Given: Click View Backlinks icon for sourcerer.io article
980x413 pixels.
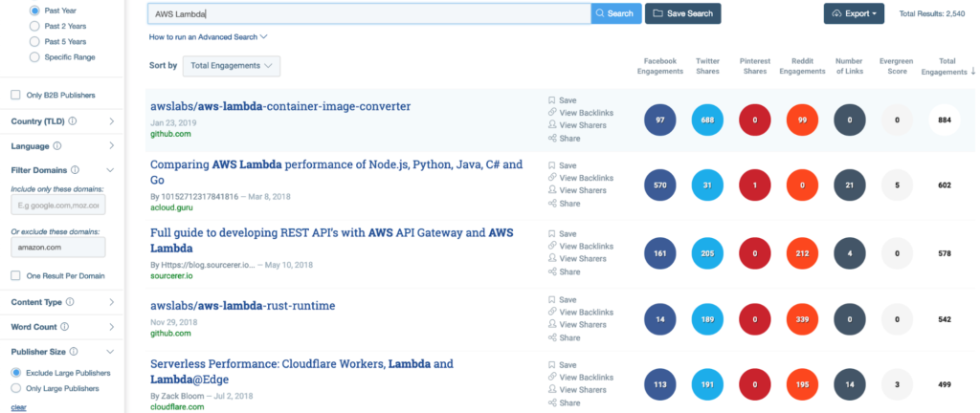Looking at the screenshot, I should 552,246.
